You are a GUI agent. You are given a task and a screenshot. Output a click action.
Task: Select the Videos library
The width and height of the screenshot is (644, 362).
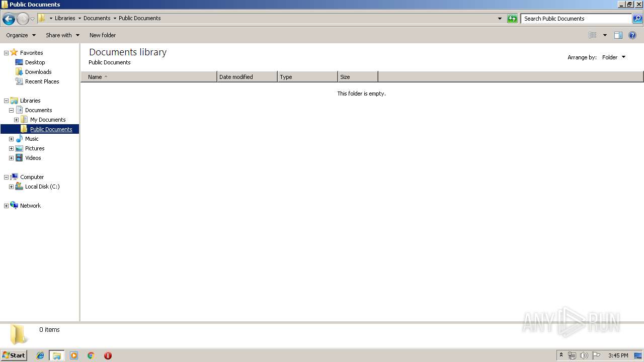(x=33, y=158)
